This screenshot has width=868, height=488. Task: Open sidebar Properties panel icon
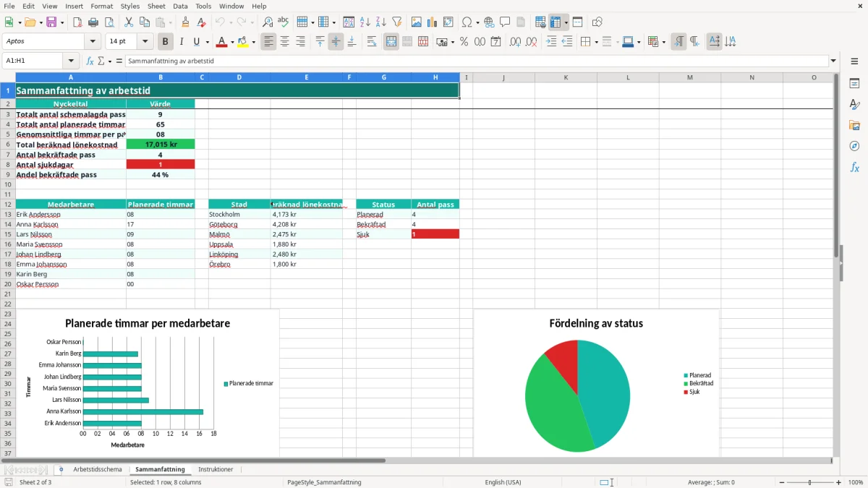pos(854,83)
